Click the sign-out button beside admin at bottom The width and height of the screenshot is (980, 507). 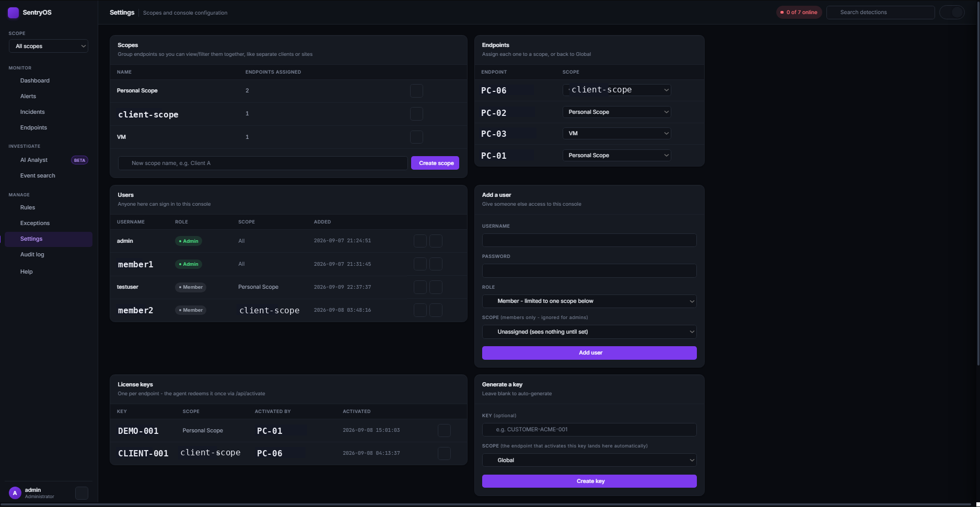81,493
